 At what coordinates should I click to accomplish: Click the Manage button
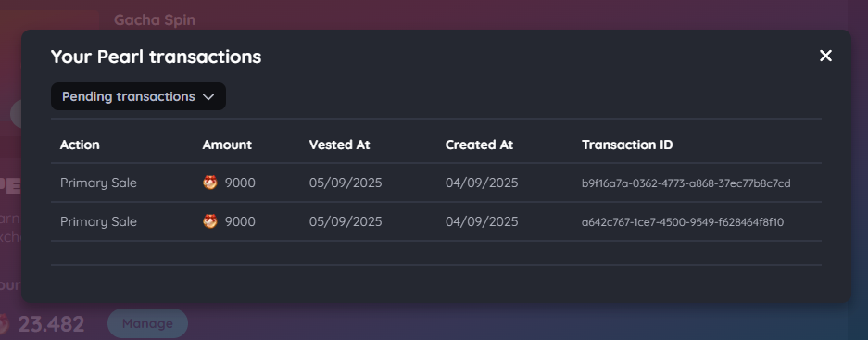(147, 323)
